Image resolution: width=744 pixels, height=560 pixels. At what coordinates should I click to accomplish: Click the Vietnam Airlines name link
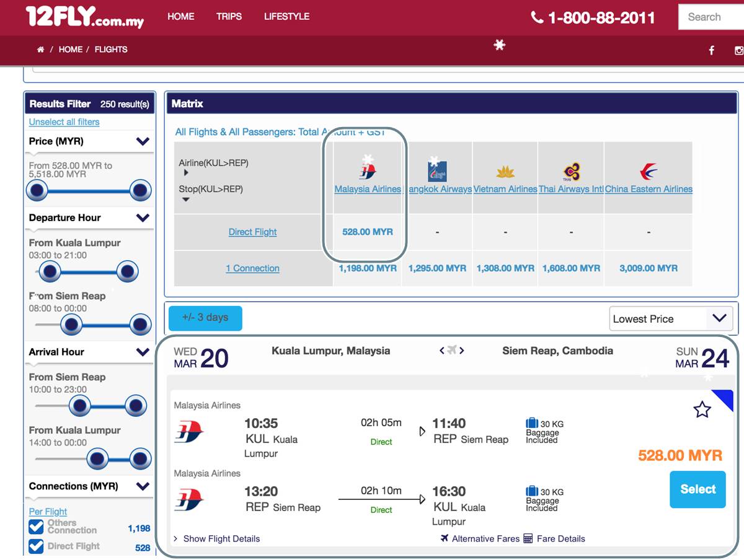[x=505, y=189]
